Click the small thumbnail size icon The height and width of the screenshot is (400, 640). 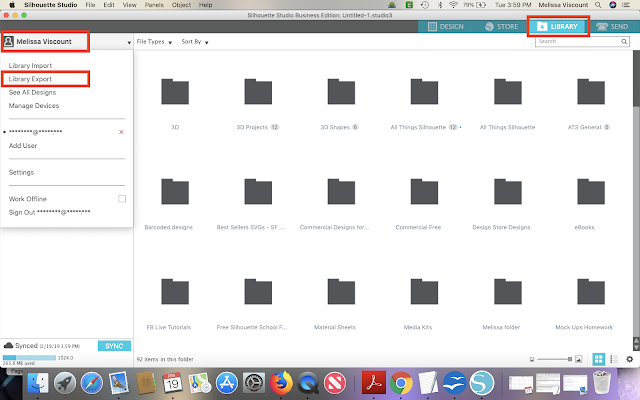pos(531,360)
